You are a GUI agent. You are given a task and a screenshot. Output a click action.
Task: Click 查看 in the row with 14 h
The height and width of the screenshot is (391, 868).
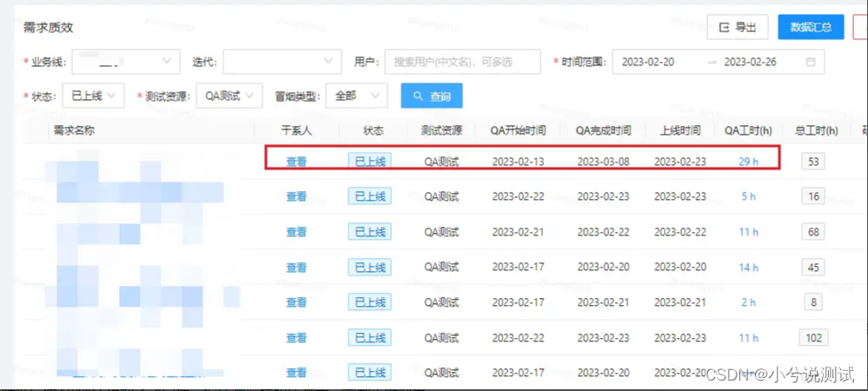tap(296, 268)
